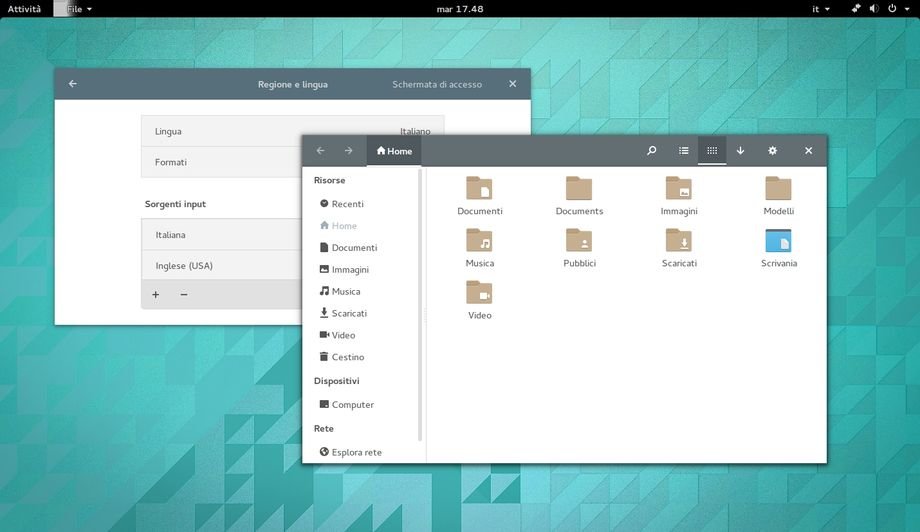Open the Attività overview
This screenshot has height=532, width=920.
24,9
